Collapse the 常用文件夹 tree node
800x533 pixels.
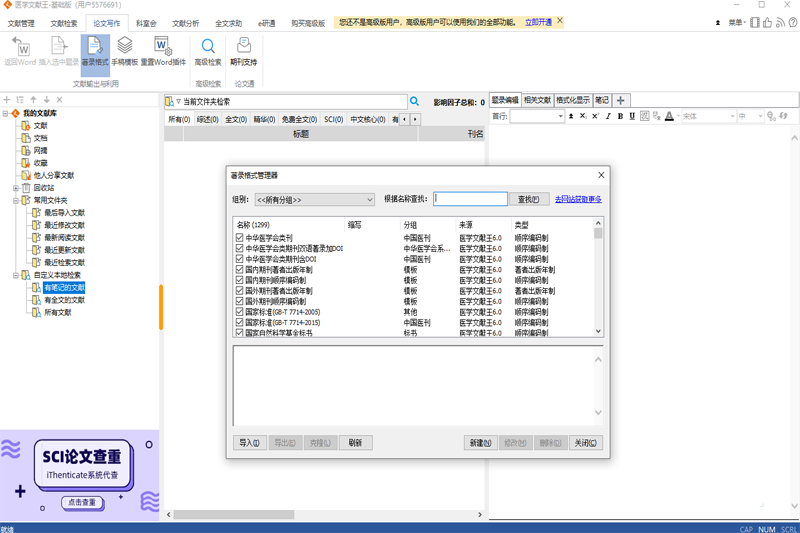(16, 200)
